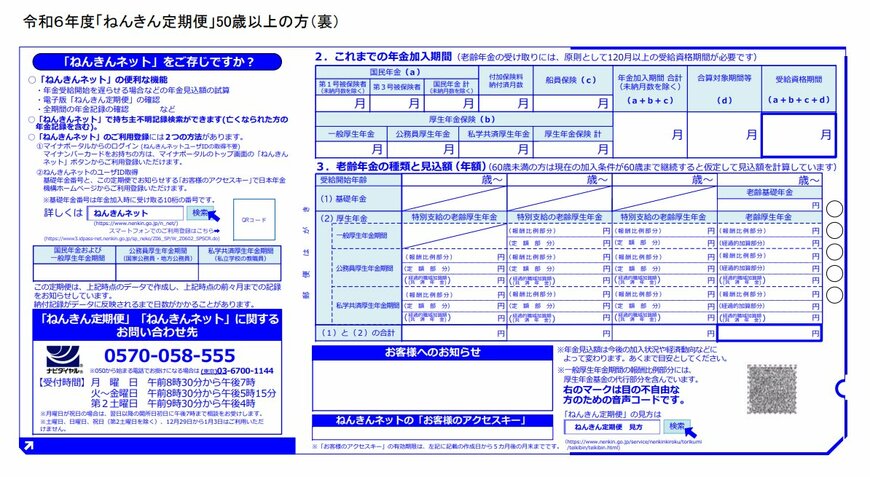Viewport: 870px width, 477px height.
Task: Open the torikumi/teikibin URL near bottom right
Action: (x=633, y=444)
